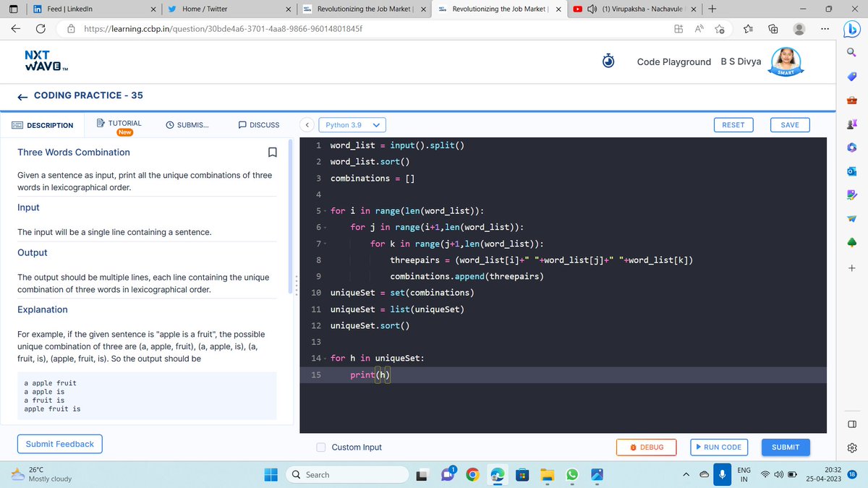Run the code with Run Code
Screen dimensions: 868x488
718,448
